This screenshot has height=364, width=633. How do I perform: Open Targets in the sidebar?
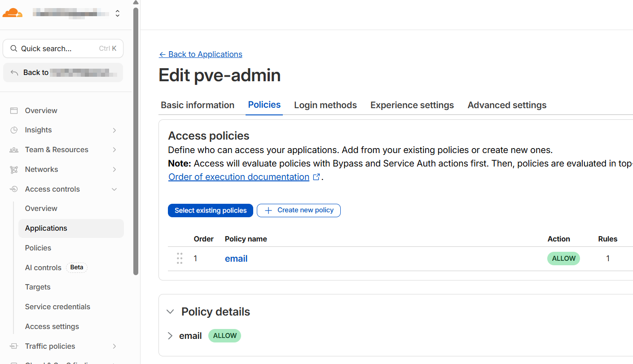click(x=38, y=287)
